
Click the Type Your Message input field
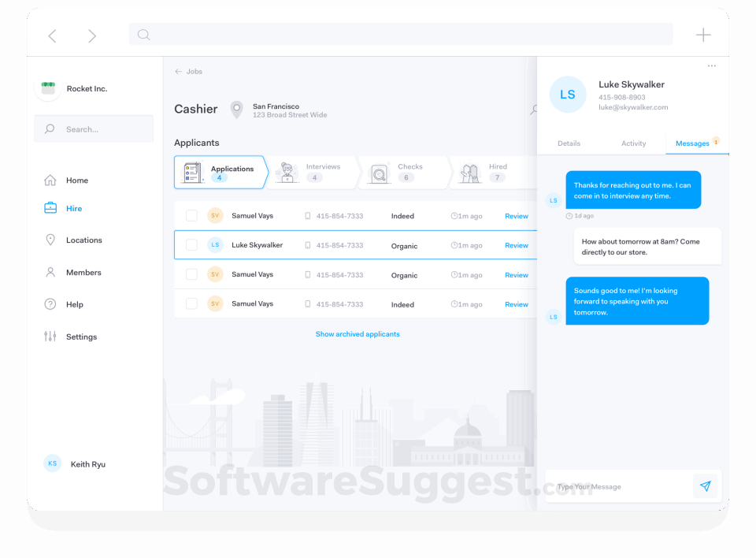click(x=622, y=485)
